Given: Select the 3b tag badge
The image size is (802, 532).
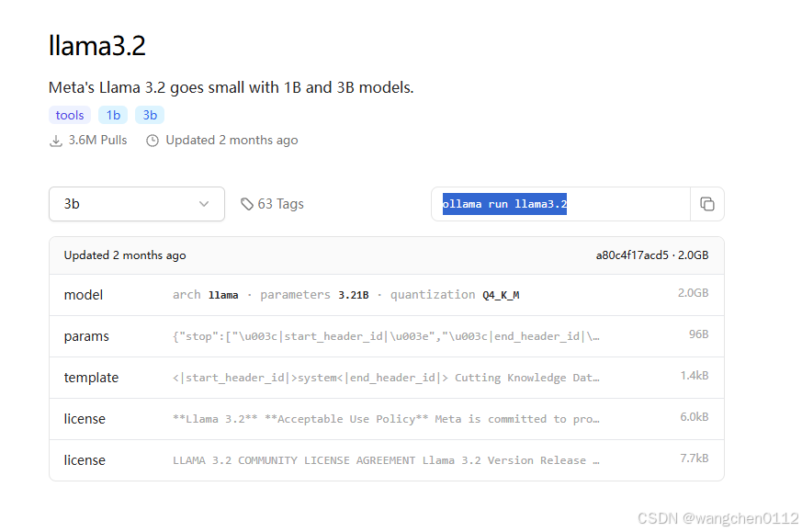Looking at the screenshot, I should 150,115.
